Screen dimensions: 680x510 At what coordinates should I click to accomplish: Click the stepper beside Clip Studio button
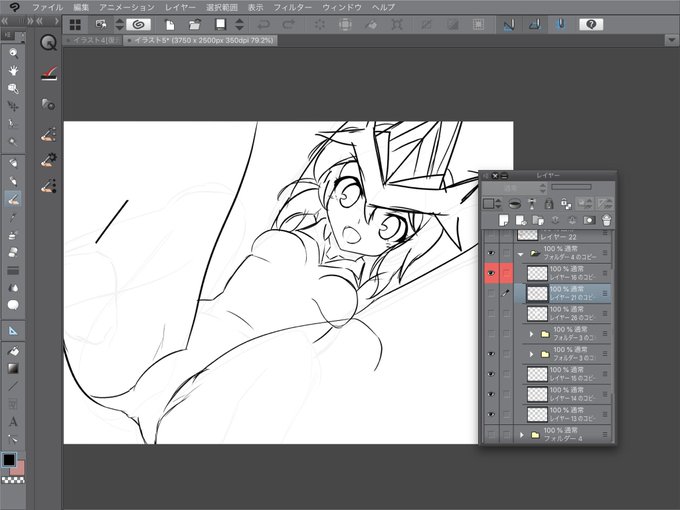click(120, 24)
